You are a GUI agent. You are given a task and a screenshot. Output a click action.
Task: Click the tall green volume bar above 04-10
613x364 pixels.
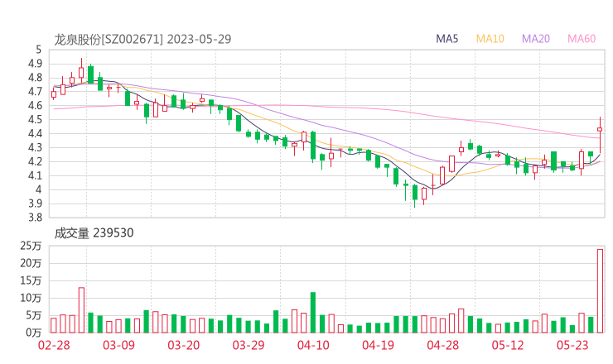(313, 312)
